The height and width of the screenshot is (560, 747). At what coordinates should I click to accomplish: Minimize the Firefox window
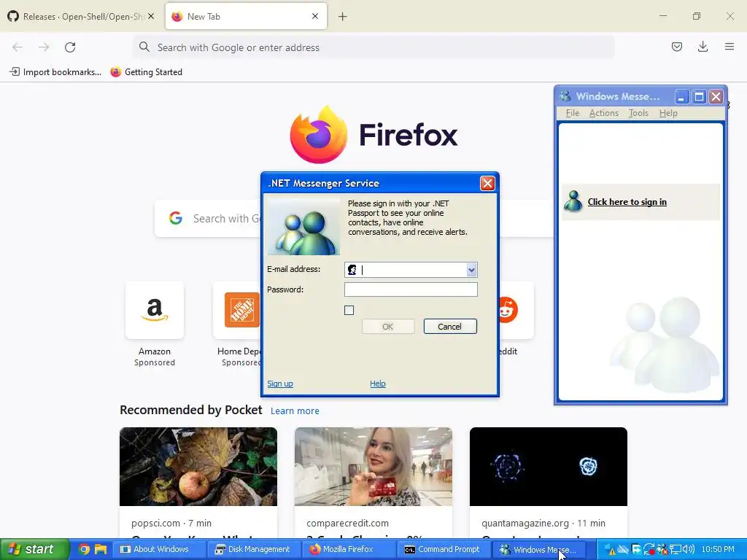(x=663, y=16)
